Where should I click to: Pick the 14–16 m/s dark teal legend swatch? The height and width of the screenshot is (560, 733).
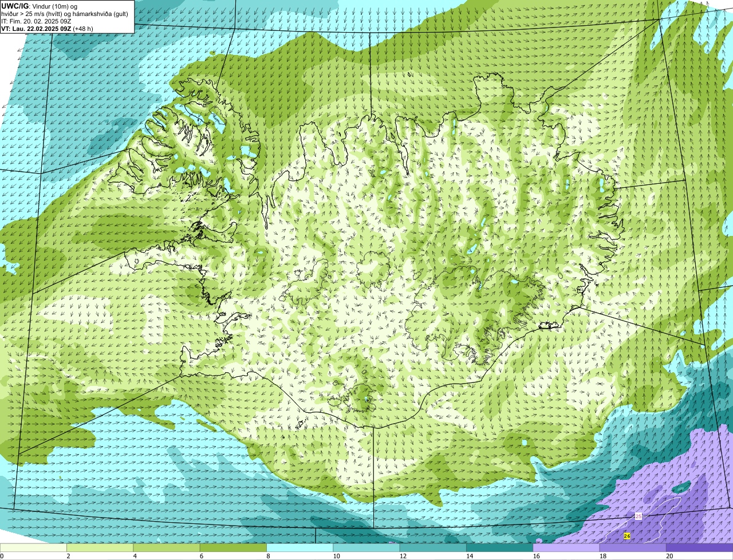(x=499, y=548)
